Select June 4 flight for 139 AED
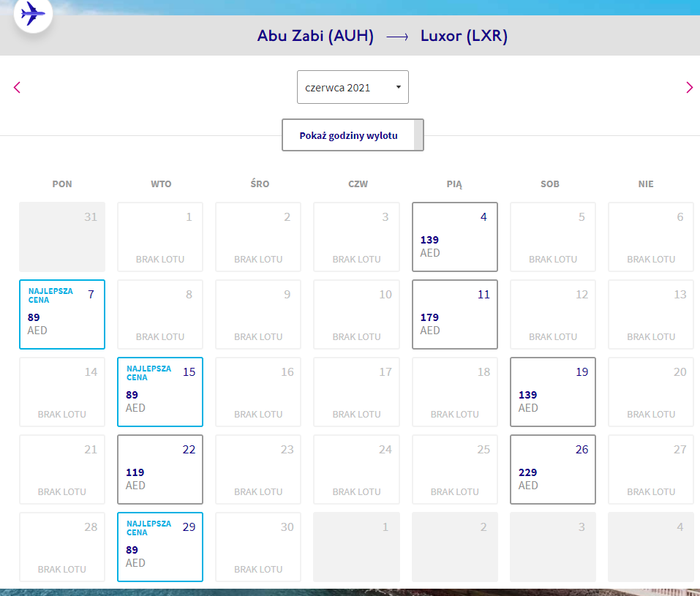Screen dimensions: 700x596 pos(454,237)
